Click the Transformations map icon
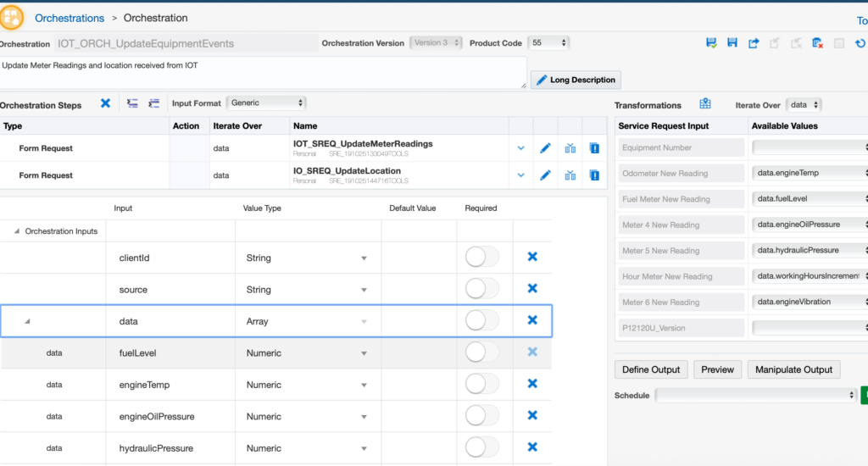Viewport: 868px width, 466px height. click(704, 103)
